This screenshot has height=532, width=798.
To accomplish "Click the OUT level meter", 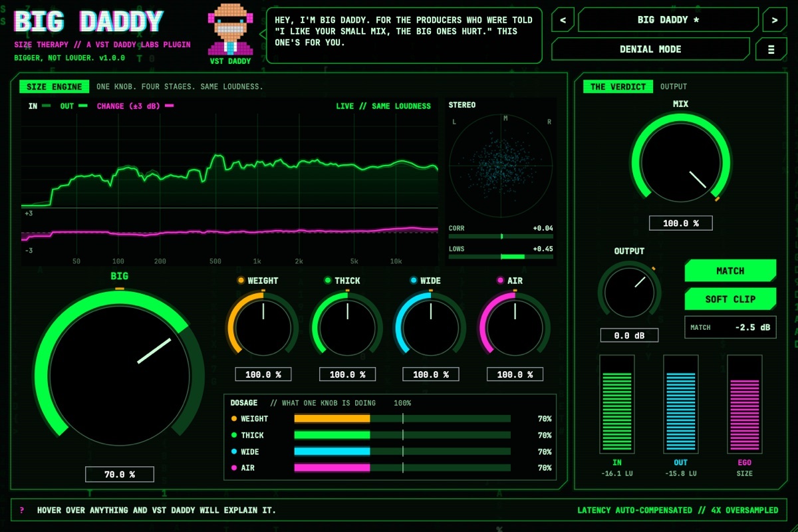I will pos(681,404).
